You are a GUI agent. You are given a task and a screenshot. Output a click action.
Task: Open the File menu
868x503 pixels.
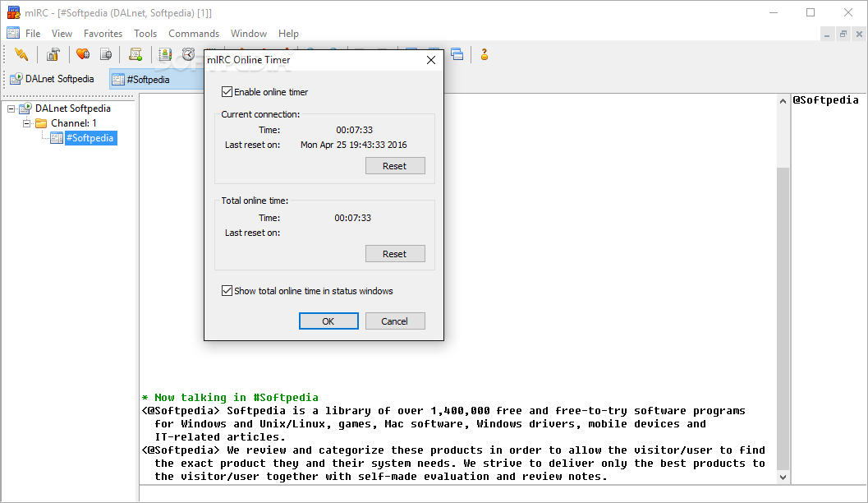(33, 33)
